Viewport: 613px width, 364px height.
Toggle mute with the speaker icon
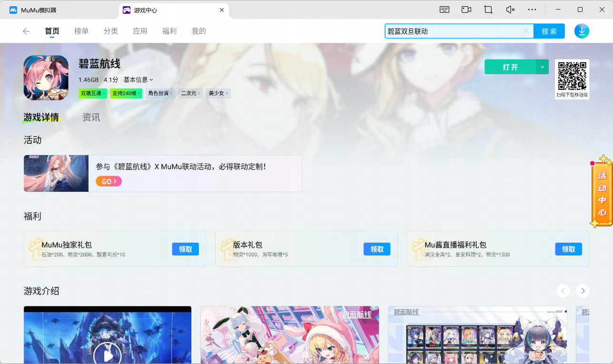pos(510,10)
